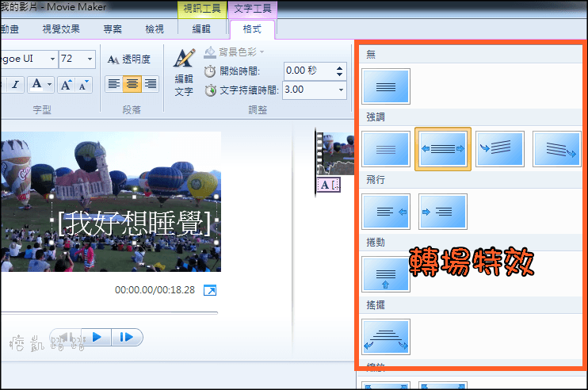Switch preview to full screen

pos(210,290)
